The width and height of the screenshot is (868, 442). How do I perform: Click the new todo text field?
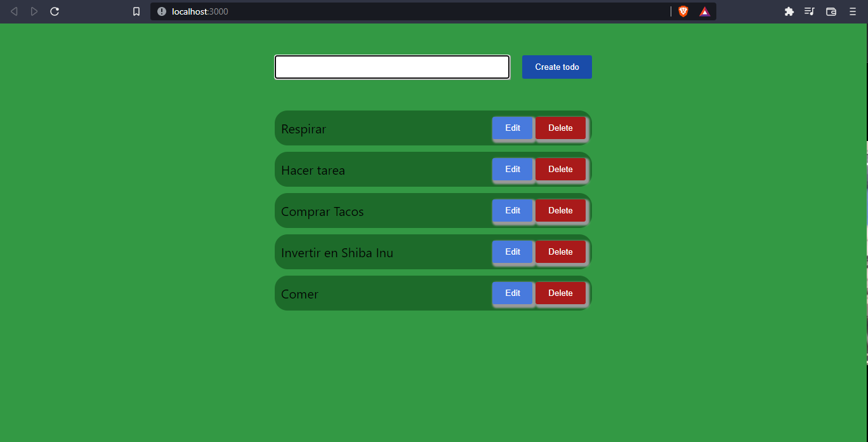pyautogui.click(x=391, y=67)
